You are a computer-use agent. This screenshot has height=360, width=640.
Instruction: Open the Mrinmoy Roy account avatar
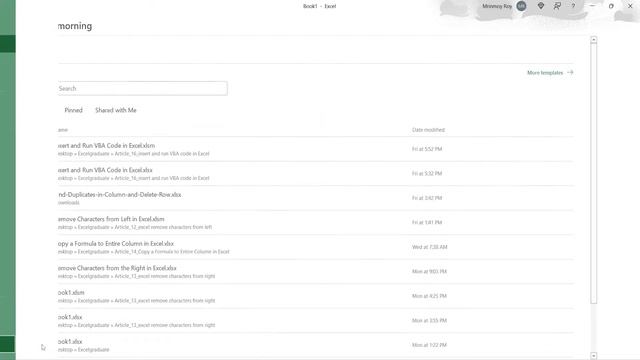521,6
